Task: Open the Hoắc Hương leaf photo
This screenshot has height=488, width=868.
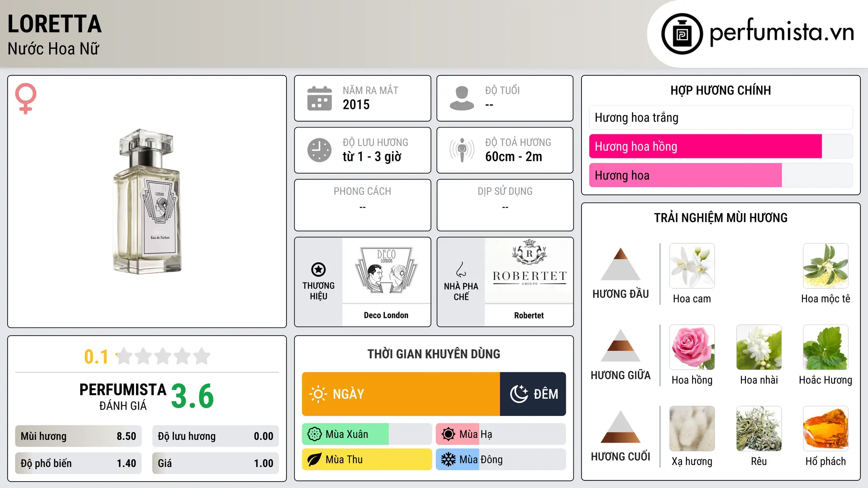Action: click(826, 347)
